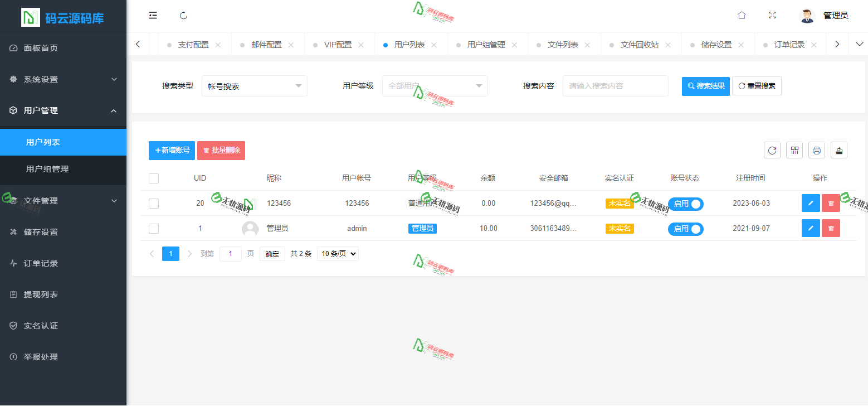Screen dimensions: 868x406
Task: Click the pencil edit icon for user 123456
Action: pos(811,203)
